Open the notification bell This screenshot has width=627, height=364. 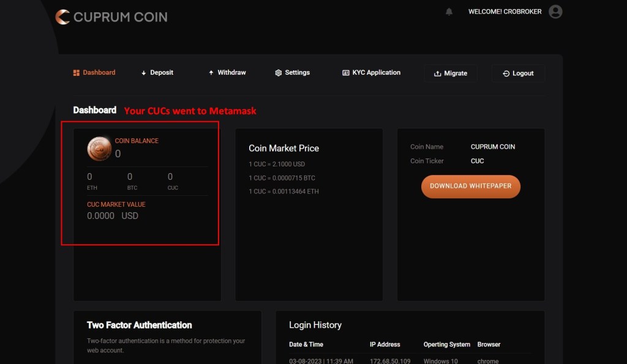tap(449, 12)
